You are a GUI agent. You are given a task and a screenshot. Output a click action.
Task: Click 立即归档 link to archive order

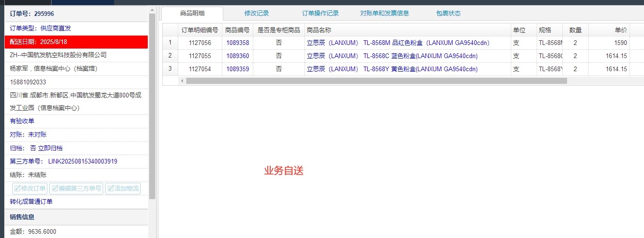point(50,148)
